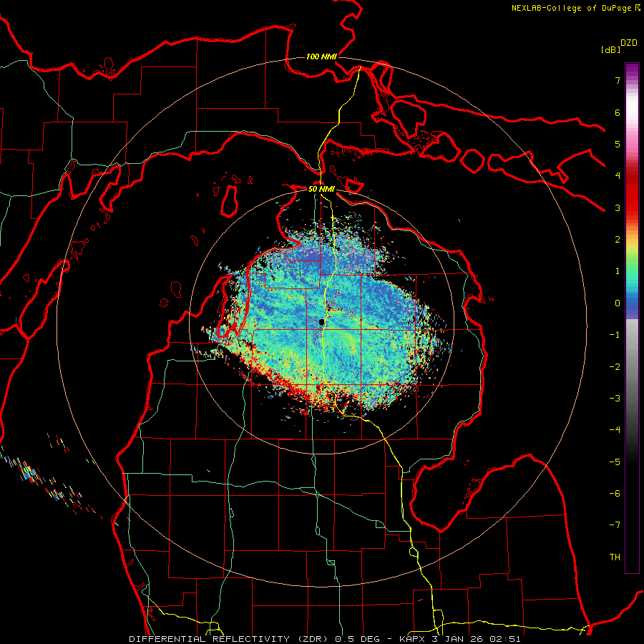644x644 pixels.
Task: Click the 0 value on color scale
Action: pyautogui.click(x=618, y=303)
